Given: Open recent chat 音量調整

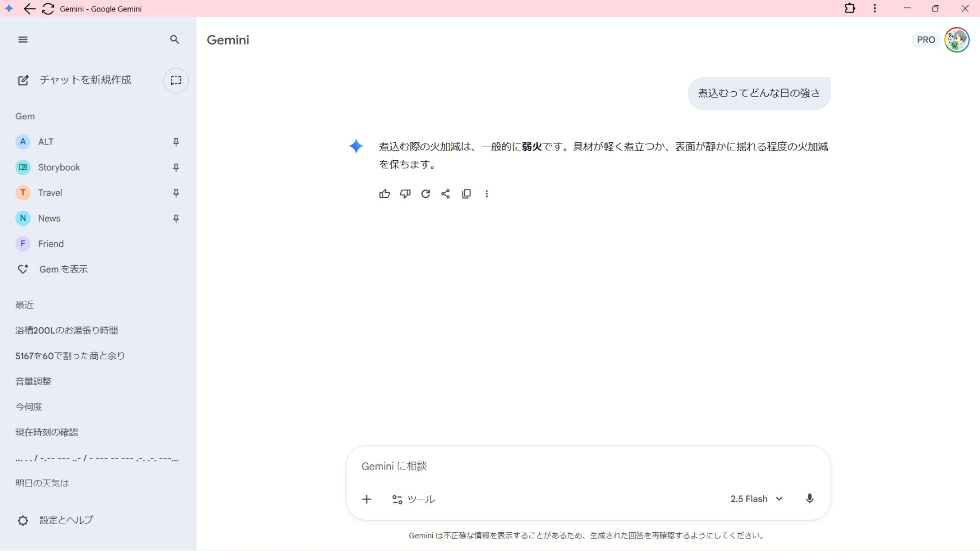Looking at the screenshot, I should [33, 381].
